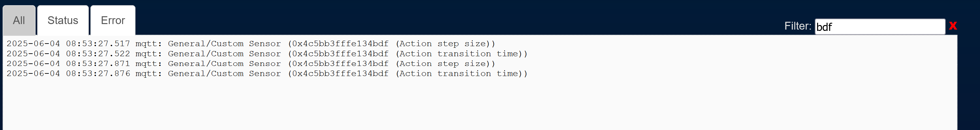Click the Filter label text
This screenshot has width=980, height=130.
pos(798,26)
